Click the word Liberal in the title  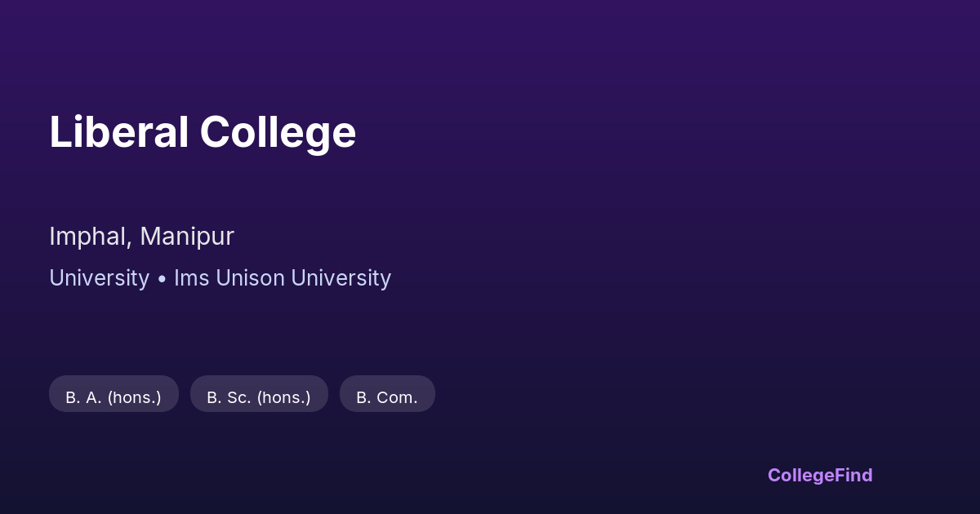click(x=119, y=132)
